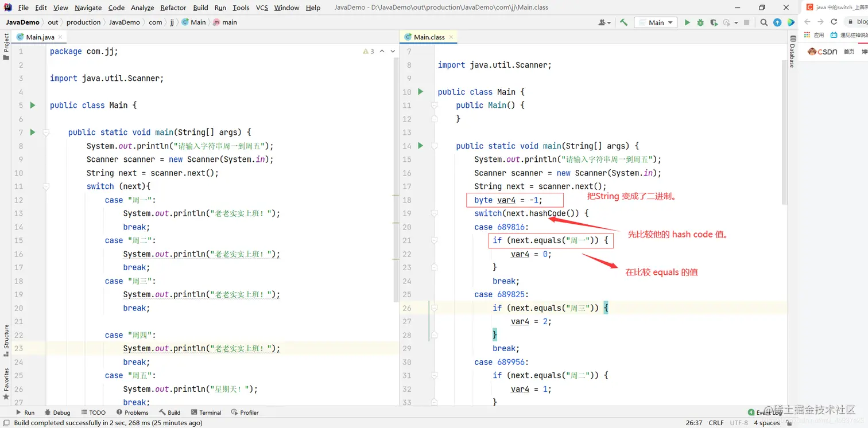Open the Run tool window button
868x428 pixels.
25,413
